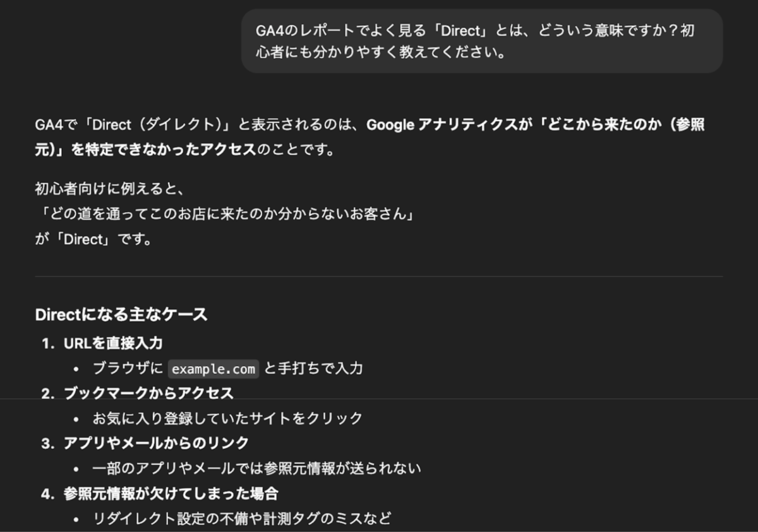This screenshot has height=532, width=758.
Task: Click the word ブラウザに in the first bullet
Action: [128, 368]
